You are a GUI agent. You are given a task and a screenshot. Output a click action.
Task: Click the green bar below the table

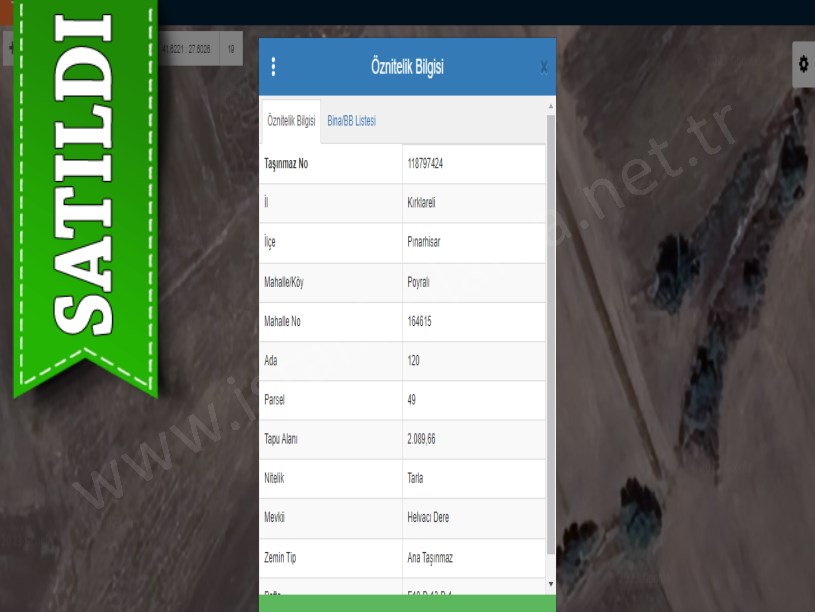pos(407,603)
